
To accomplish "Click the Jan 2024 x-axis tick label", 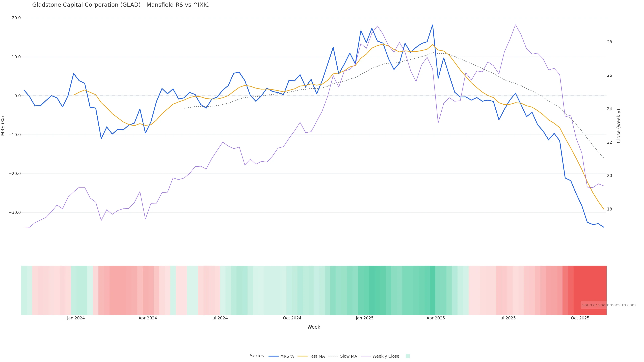I will coord(76,318).
